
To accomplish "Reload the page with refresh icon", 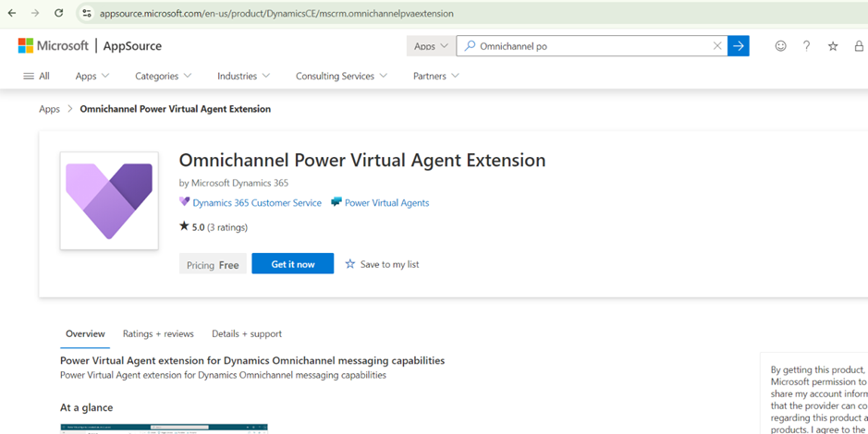I will point(58,13).
